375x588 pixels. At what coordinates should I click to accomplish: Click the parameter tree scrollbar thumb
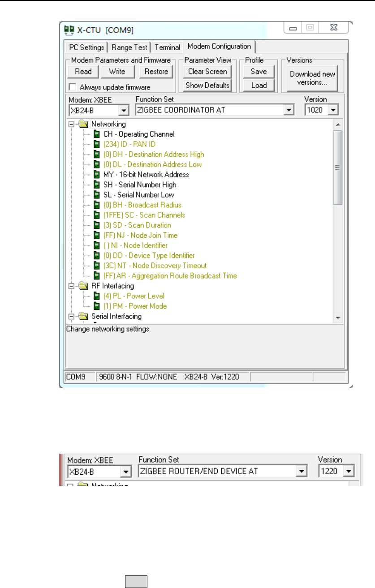pos(338,167)
